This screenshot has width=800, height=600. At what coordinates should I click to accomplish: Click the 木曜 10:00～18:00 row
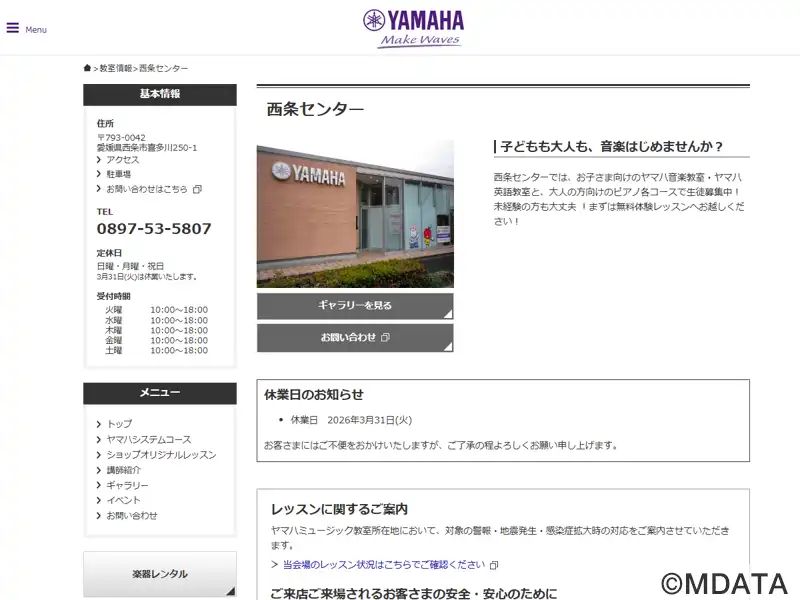tap(156, 330)
